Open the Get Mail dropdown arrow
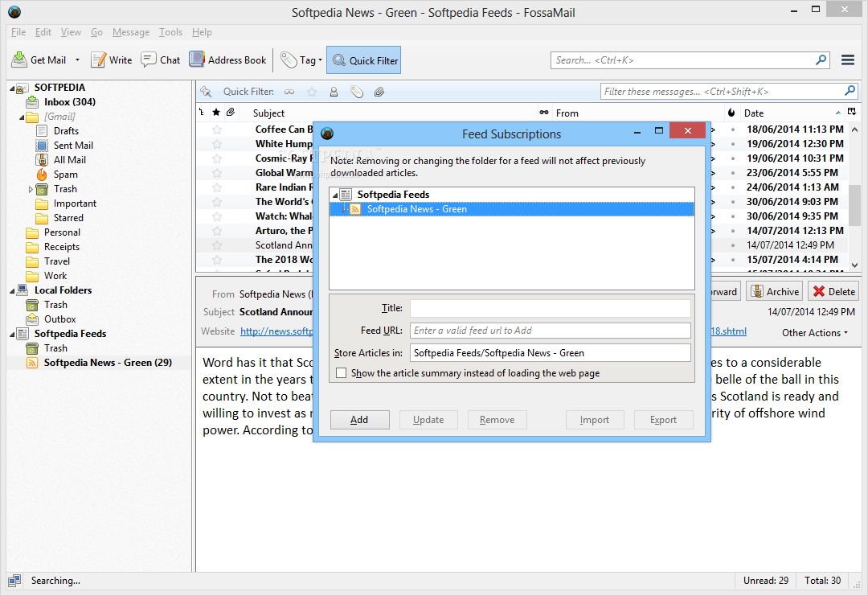The height and width of the screenshot is (596, 868). [77, 60]
